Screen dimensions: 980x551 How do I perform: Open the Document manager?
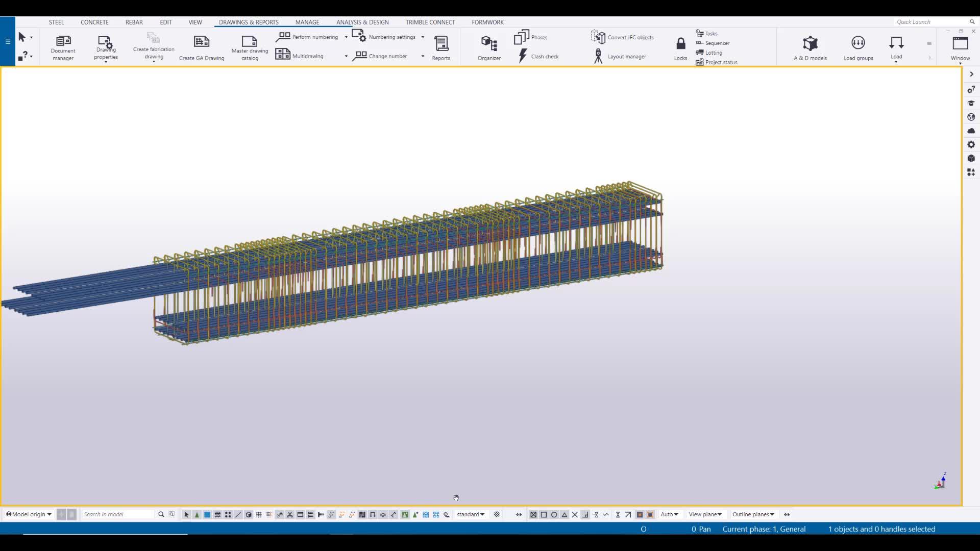[62, 47]
